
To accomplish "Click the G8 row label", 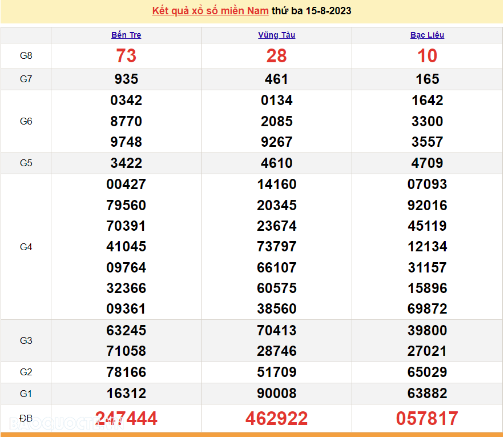I will pyautogui.click(x=26, y=56).
